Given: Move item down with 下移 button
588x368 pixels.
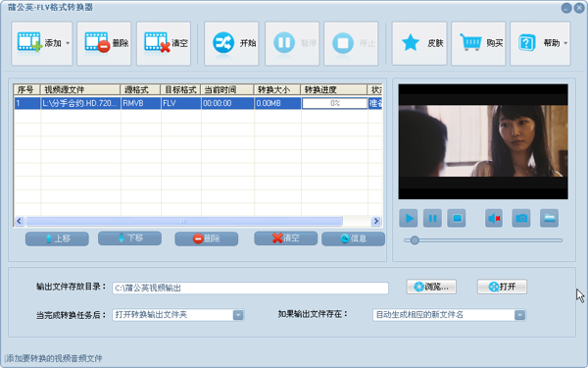Looking at the screenshot, I should click(x=129, y=238).
